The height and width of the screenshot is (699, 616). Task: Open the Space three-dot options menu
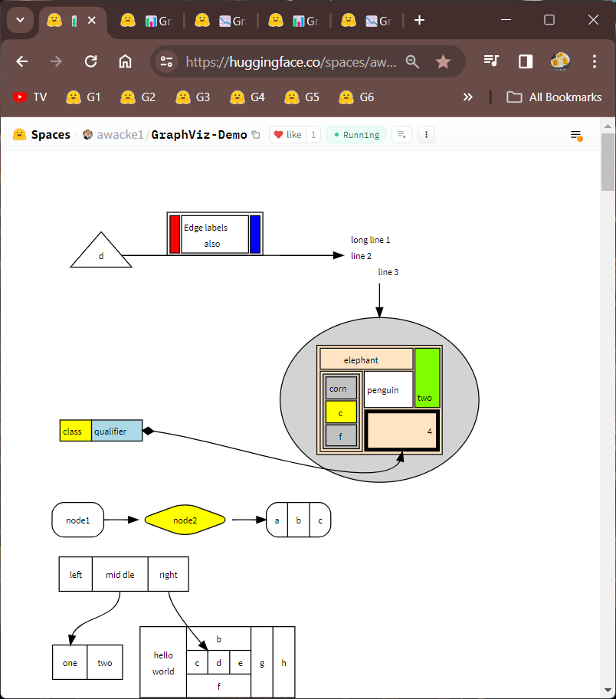(427, 135)
